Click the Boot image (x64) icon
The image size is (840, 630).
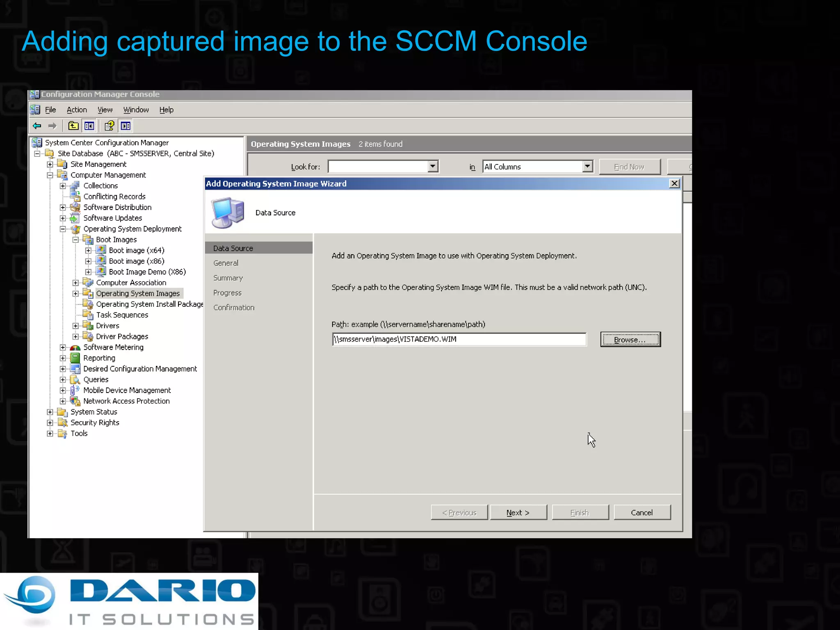click(x=100, y=250)
